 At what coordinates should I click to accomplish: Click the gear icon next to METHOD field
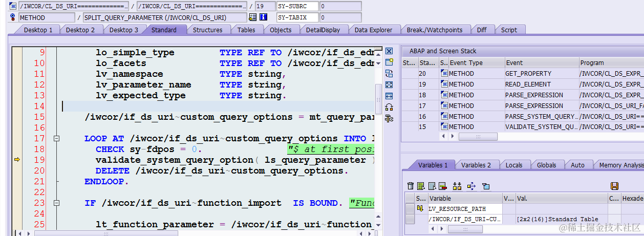pos(13,17)
